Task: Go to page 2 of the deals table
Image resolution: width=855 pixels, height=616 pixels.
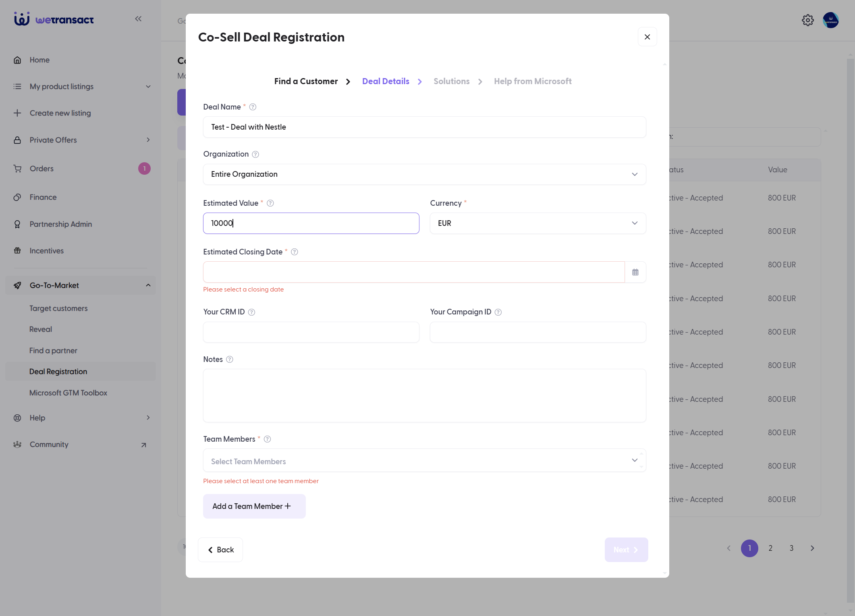Action: tap(770, 548)
